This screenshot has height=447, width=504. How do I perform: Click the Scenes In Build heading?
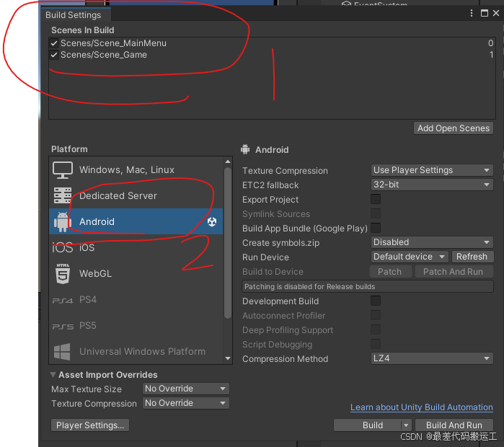pyautogui.click(x=83, y=30)
